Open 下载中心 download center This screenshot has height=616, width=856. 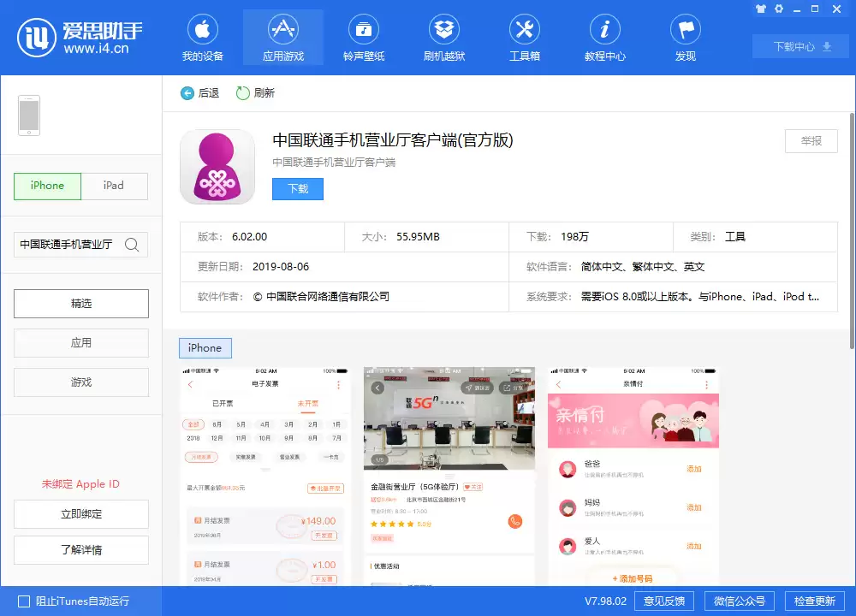[802, 47]
